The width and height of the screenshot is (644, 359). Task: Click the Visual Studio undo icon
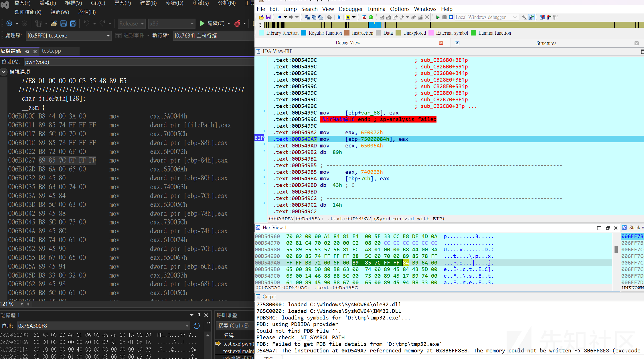pos(87,23)
